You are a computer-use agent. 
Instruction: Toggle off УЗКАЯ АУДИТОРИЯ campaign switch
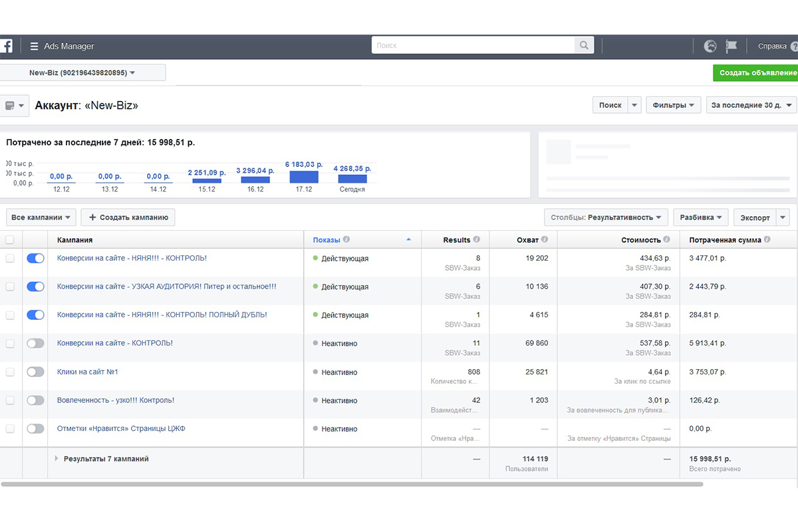(x=35, y=287)
